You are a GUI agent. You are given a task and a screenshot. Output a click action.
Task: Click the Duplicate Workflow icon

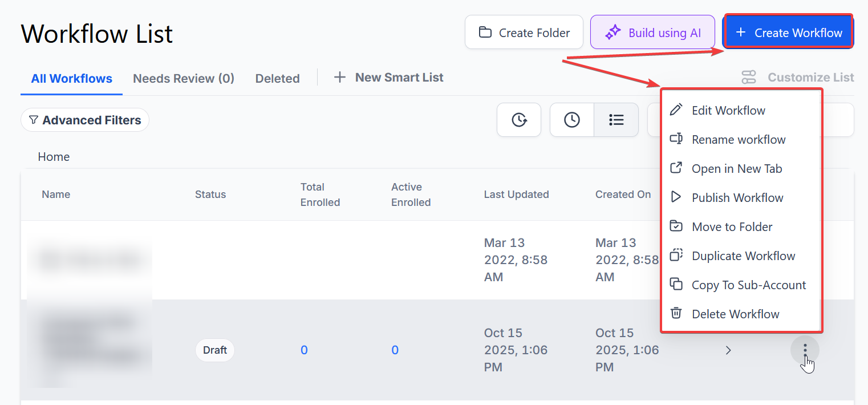676,256
